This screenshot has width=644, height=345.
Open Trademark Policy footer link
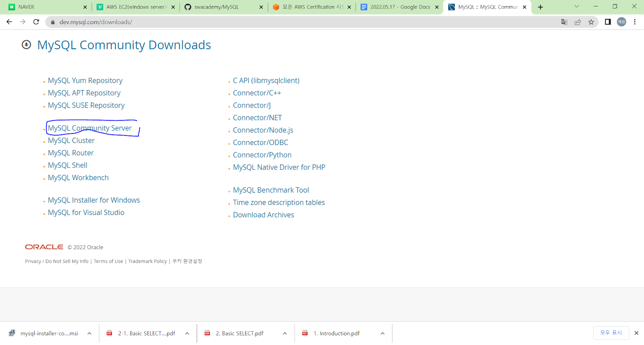click(x=147, y=261)
